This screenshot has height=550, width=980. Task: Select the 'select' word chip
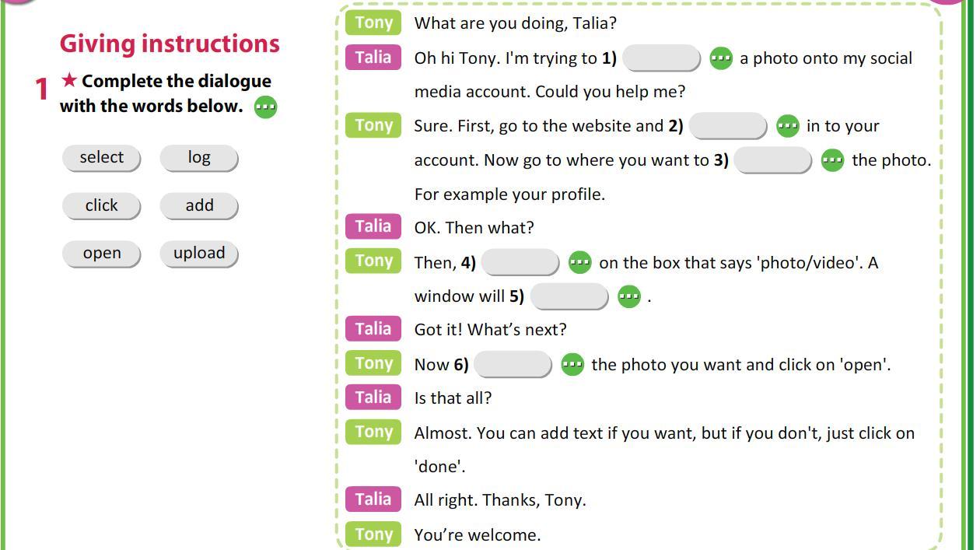click(x=102, y=158)
